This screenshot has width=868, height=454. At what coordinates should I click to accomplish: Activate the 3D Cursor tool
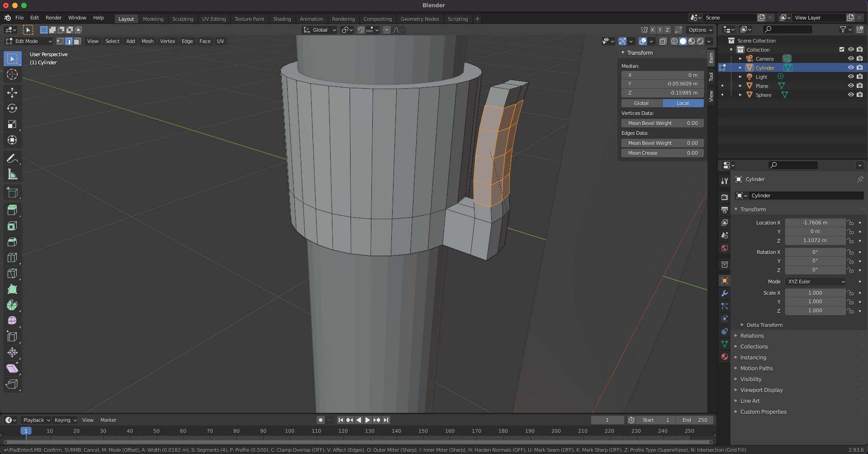point(12,75)
